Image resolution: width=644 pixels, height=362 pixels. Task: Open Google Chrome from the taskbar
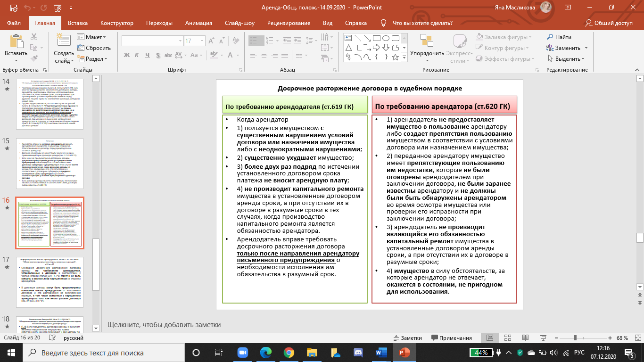[289, 352]
